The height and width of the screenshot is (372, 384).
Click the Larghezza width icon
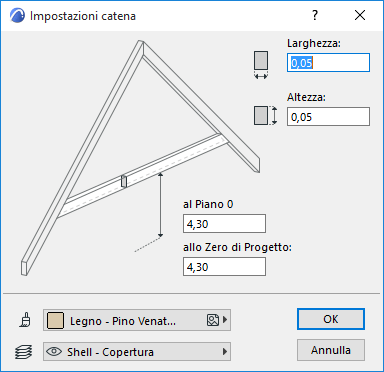coord(261,65)
